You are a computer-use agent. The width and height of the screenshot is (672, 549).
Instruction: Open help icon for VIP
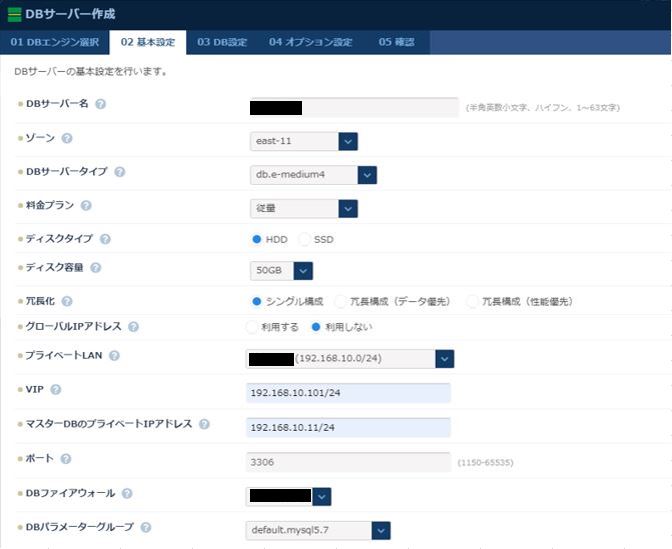(x=56, y=390)
